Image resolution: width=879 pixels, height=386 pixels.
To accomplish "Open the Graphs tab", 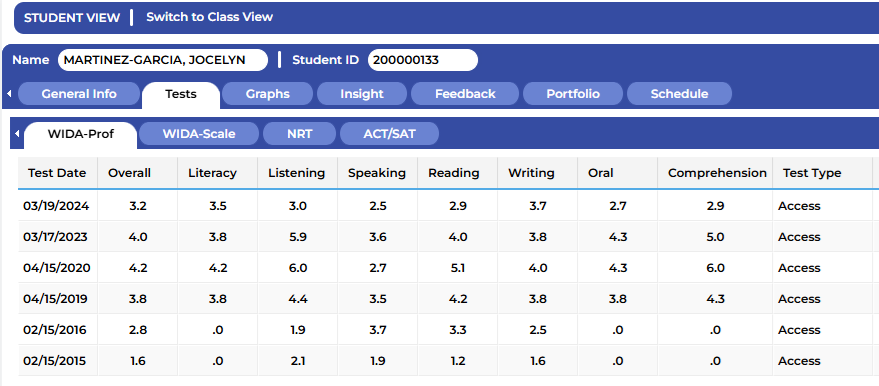I will [267, 94].
